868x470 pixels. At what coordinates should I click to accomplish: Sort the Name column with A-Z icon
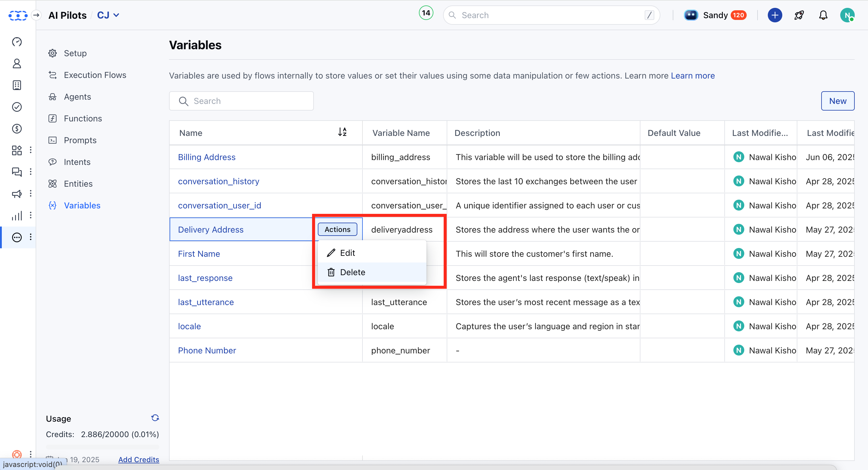(342, 132)
